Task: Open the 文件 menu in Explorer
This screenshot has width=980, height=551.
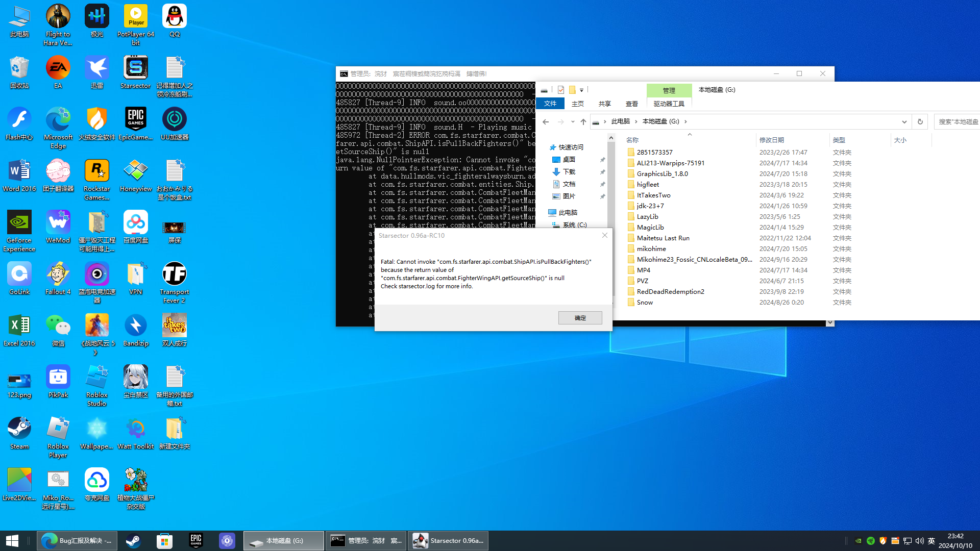Action: pyautogui.click(x=550, y=104)
